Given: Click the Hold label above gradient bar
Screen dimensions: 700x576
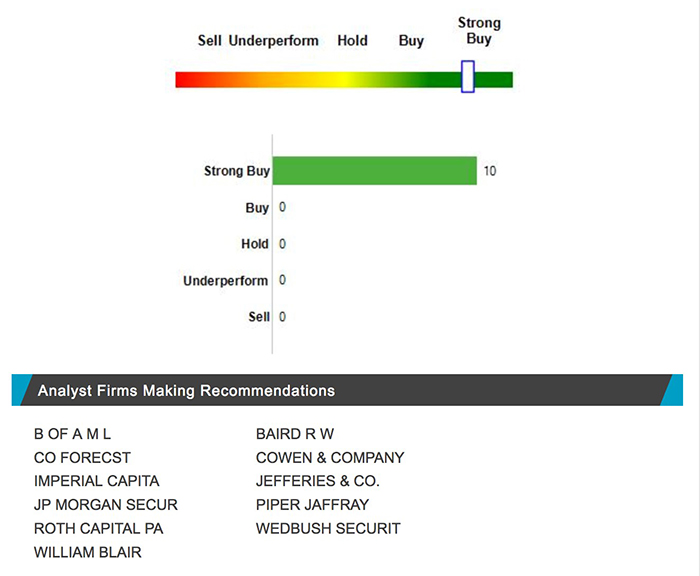Looking at the screenshot, I should click(352, 41).
